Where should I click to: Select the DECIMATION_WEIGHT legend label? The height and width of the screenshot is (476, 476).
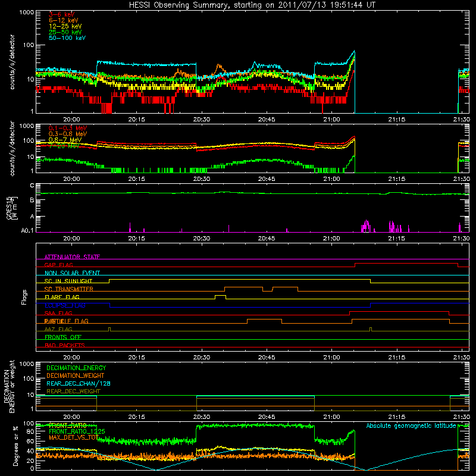pyautogui.click(x=76, y=375)
